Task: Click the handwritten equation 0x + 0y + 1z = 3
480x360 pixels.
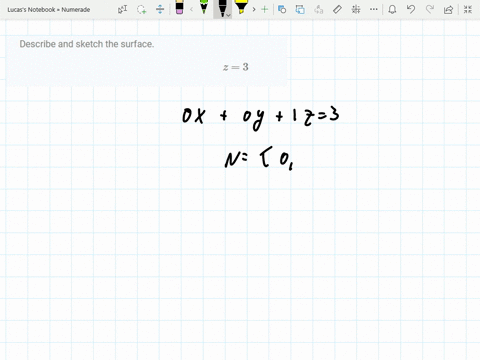Action: tap(261, 118)
